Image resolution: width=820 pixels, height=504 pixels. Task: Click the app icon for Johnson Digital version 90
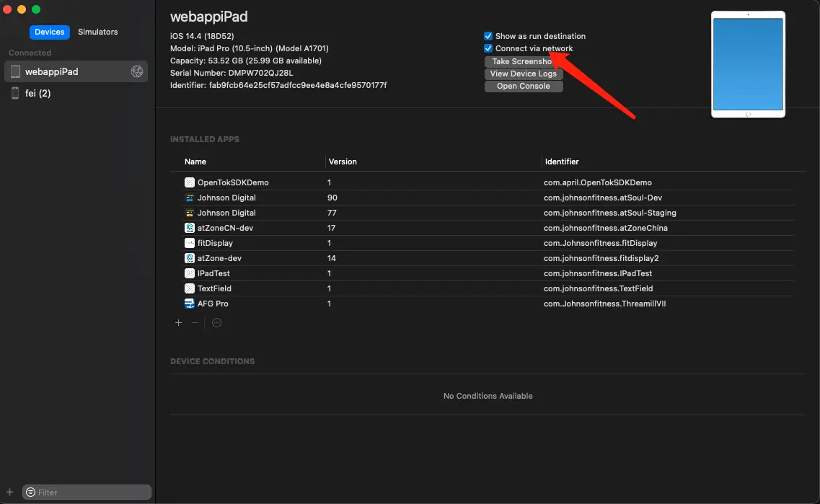coord(189,198)
